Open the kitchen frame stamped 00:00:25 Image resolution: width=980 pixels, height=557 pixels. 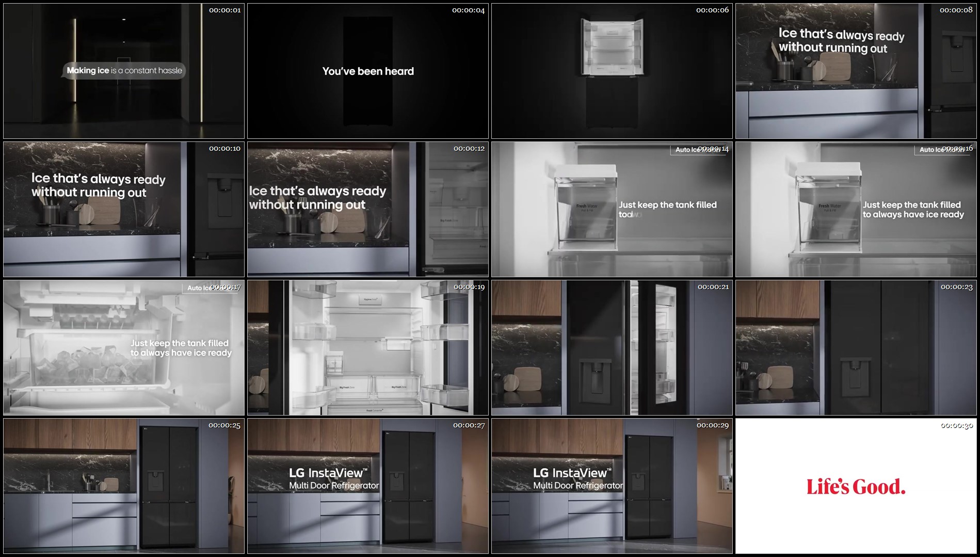[124, 486]
